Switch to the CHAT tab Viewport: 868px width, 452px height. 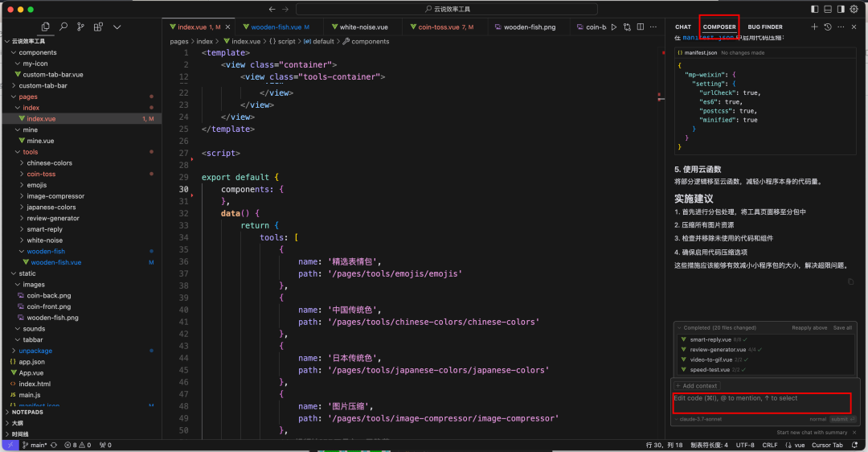click(683, 27)
